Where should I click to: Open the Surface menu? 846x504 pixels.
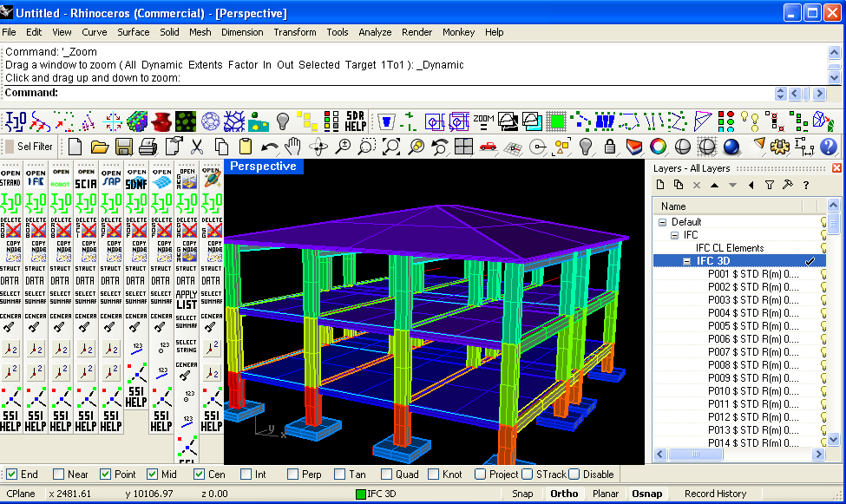point(134,32)
